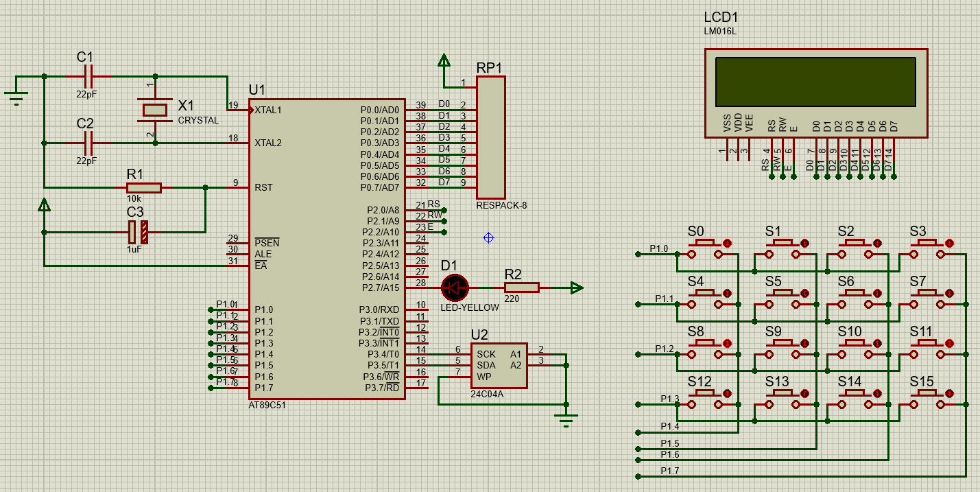
Task: Click the RP1 reference label
Action: coord(490,68)
